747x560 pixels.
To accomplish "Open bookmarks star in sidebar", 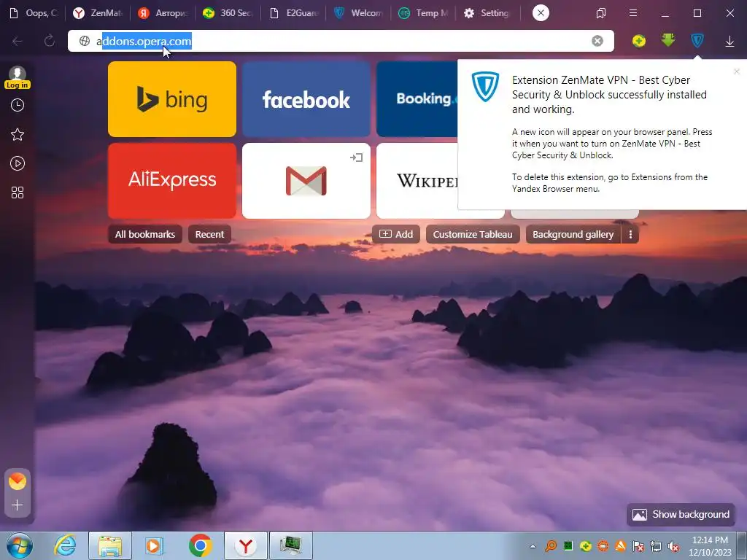I will [x=18, y=134].
